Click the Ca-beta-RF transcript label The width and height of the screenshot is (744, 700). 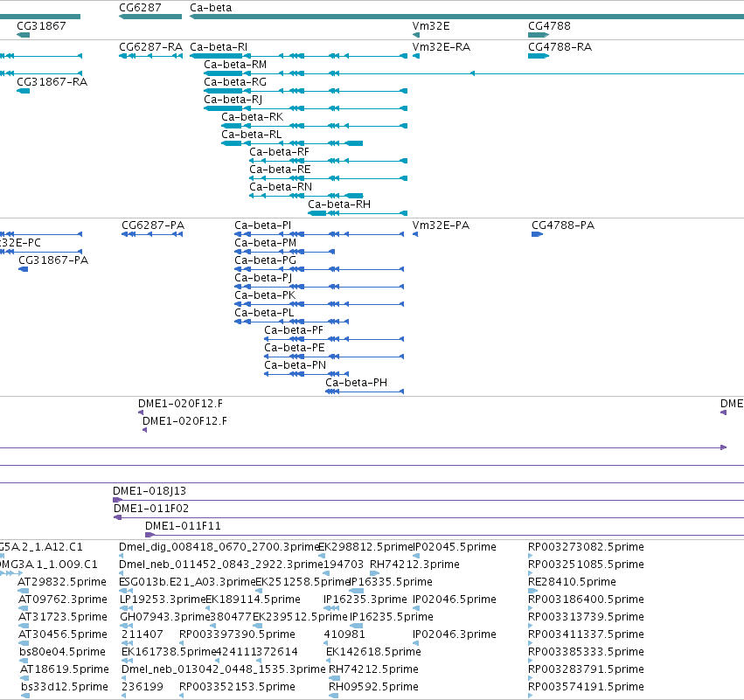coord(279,152)
